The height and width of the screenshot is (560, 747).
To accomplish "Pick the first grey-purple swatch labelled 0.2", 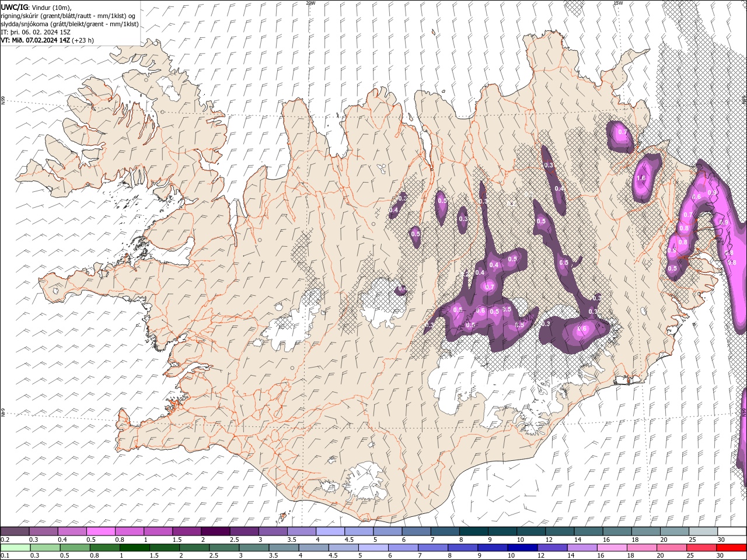I will point(15,531).
